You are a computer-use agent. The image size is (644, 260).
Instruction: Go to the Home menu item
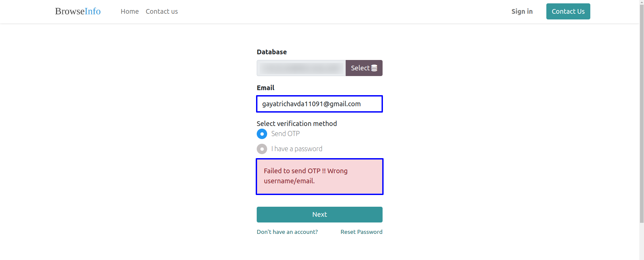[x=130, y=11]
